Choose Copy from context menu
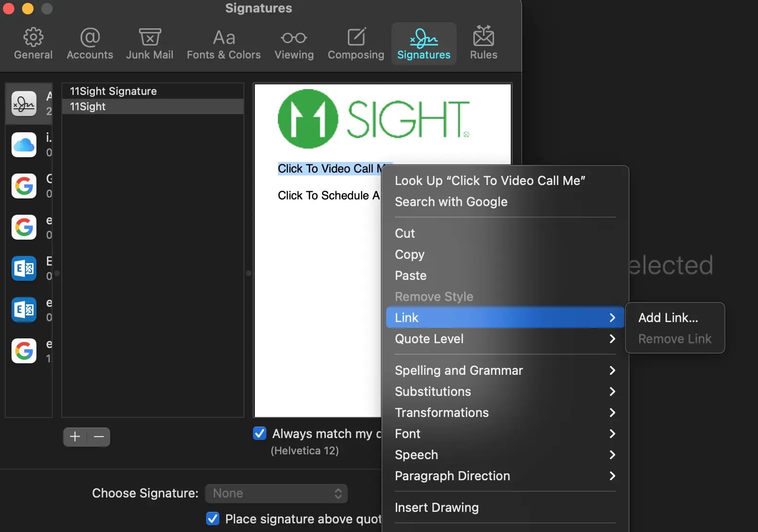 tap(505, 254)
